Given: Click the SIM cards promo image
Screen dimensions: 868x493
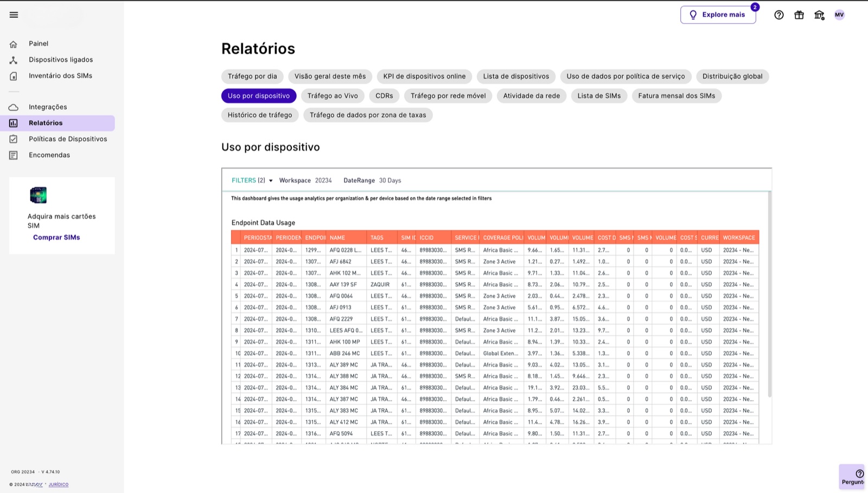Looking at the screenshot, I should point(38,195).
